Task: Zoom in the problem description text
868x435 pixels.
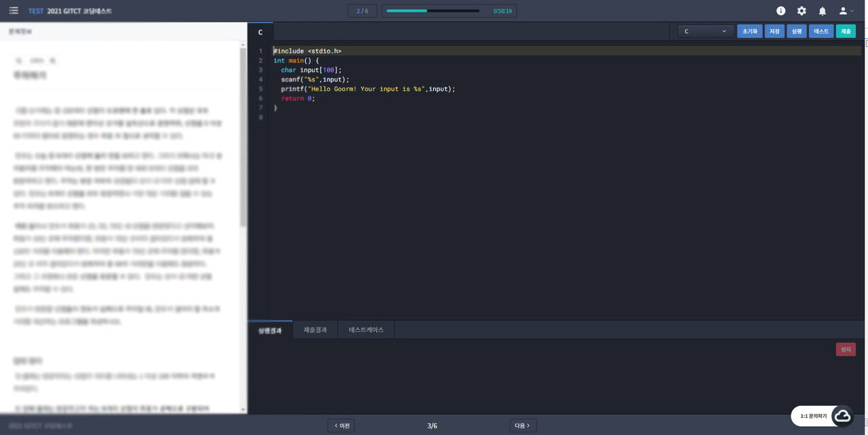Action: 53,61
